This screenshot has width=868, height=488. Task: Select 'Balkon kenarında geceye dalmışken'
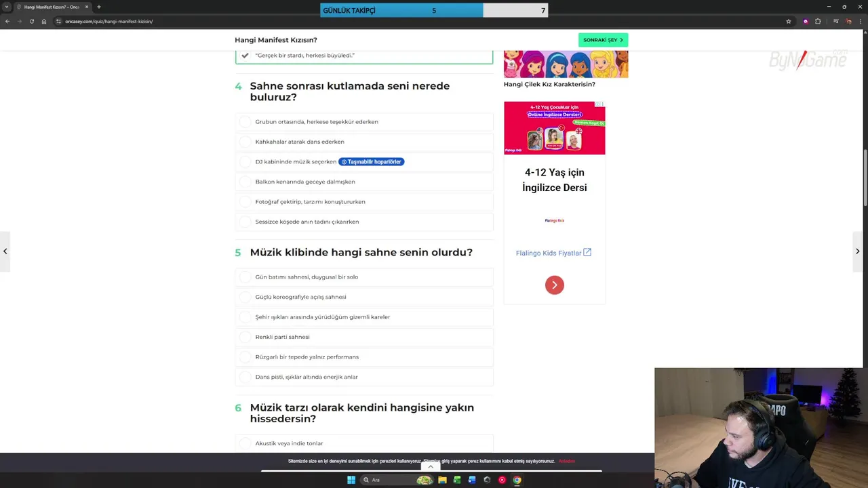[364, 182]
